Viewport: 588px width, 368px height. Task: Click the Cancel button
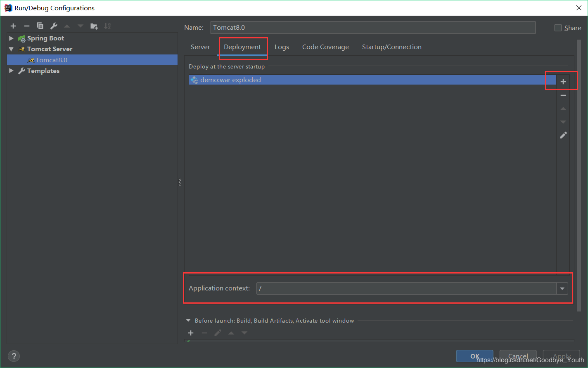tap(518, 356)
